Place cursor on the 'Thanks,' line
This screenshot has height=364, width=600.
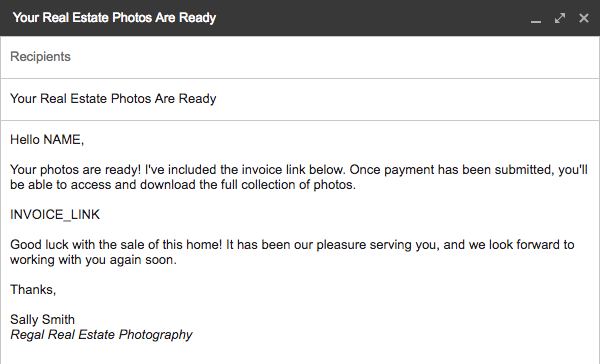point(33,290)
